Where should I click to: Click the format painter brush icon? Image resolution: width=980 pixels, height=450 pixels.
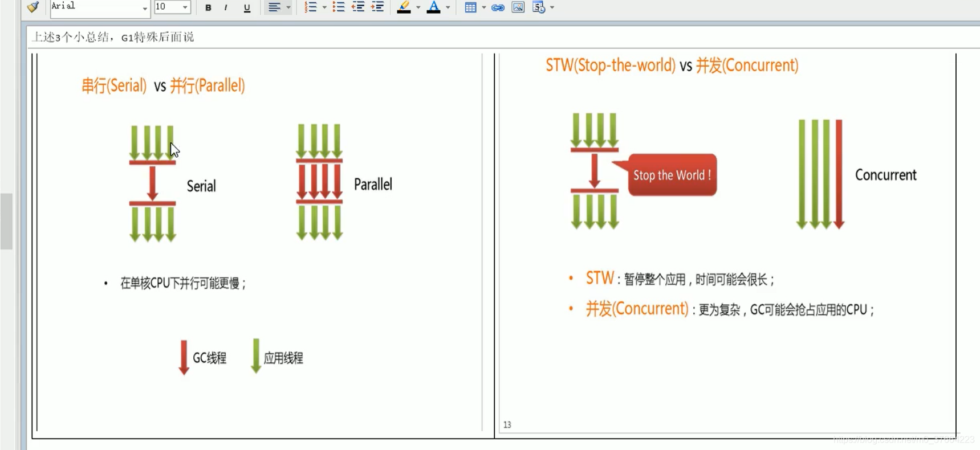[x=33, y=7]
